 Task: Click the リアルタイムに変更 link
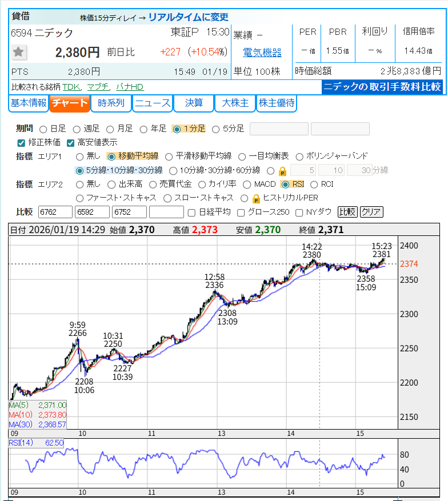pyautogui.click(x=189, y=17)
